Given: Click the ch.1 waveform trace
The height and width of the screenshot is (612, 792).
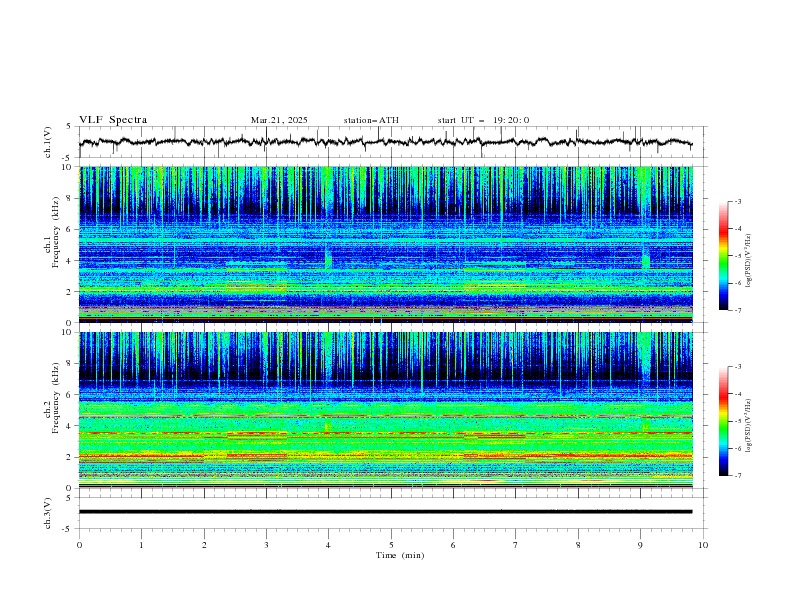Looking at the screenshot, I should point(385,142).
